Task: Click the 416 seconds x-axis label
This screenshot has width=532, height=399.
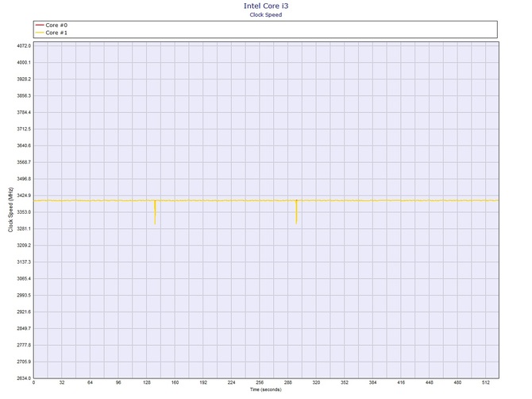Action: click(x=401, y=382)
